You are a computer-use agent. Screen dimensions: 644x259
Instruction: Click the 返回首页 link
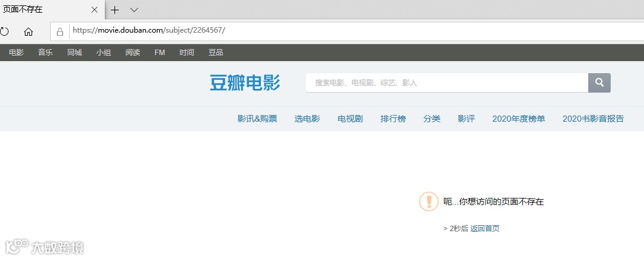tap(485, 229)
